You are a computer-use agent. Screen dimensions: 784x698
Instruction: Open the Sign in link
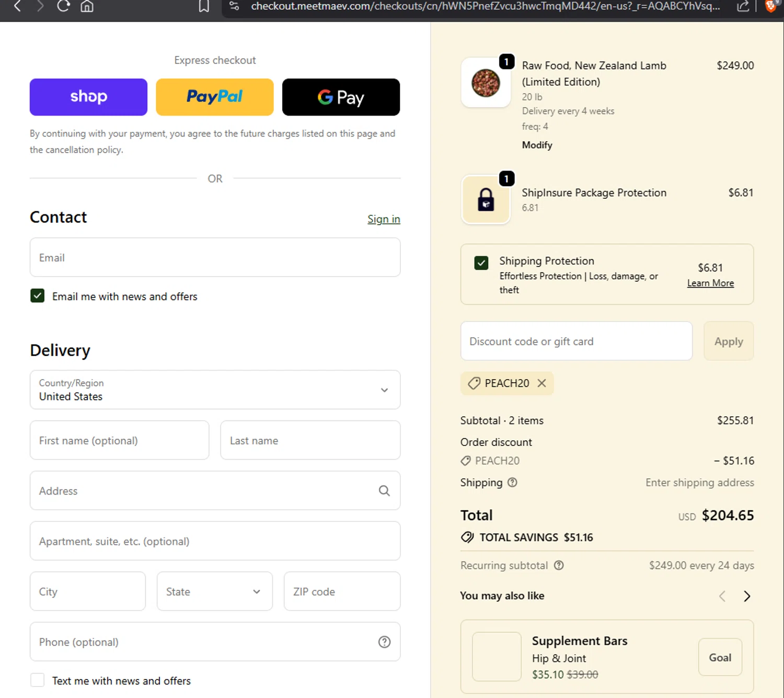pyautogui.click(x=384, y=219)
